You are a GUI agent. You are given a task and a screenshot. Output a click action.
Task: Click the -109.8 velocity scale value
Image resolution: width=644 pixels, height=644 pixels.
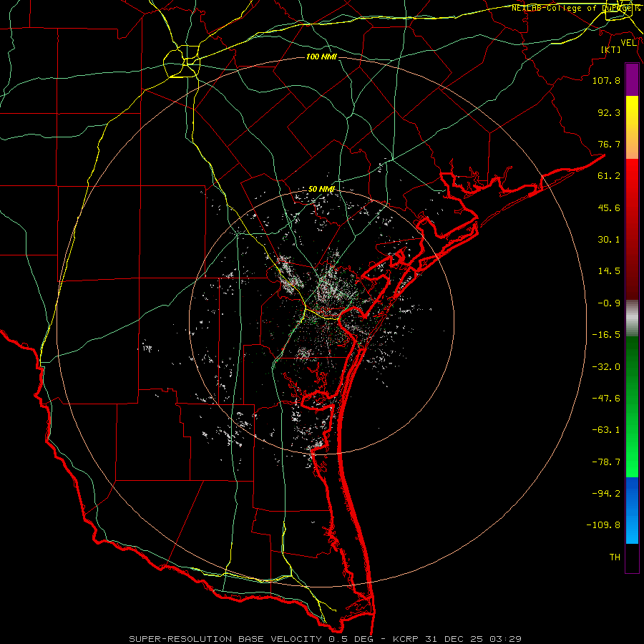tap(603, 525)
